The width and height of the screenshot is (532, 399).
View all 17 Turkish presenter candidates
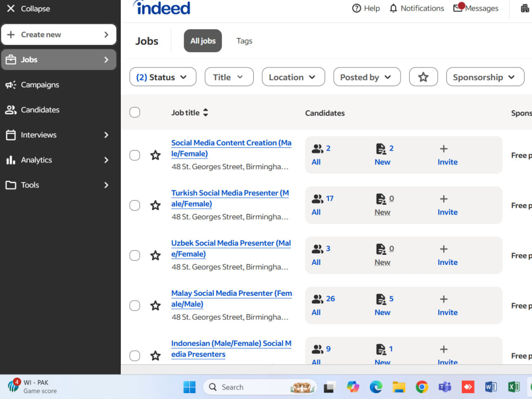coord(322,205)
